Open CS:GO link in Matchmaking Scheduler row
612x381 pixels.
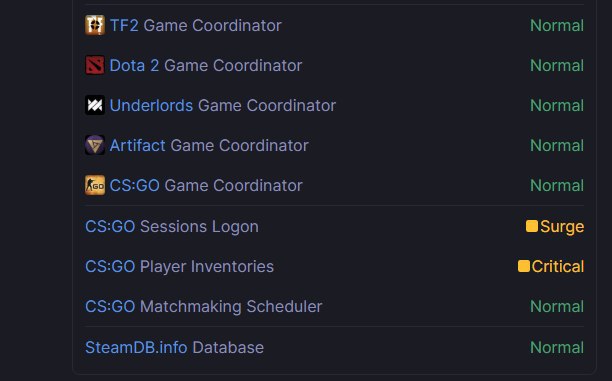pyautogui.click(x=110, y=307)
